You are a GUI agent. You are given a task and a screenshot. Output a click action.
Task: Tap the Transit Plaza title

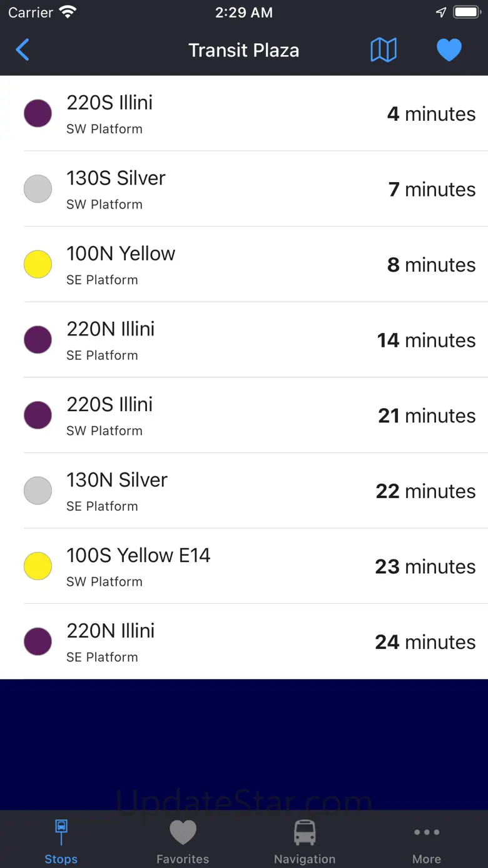244,50
